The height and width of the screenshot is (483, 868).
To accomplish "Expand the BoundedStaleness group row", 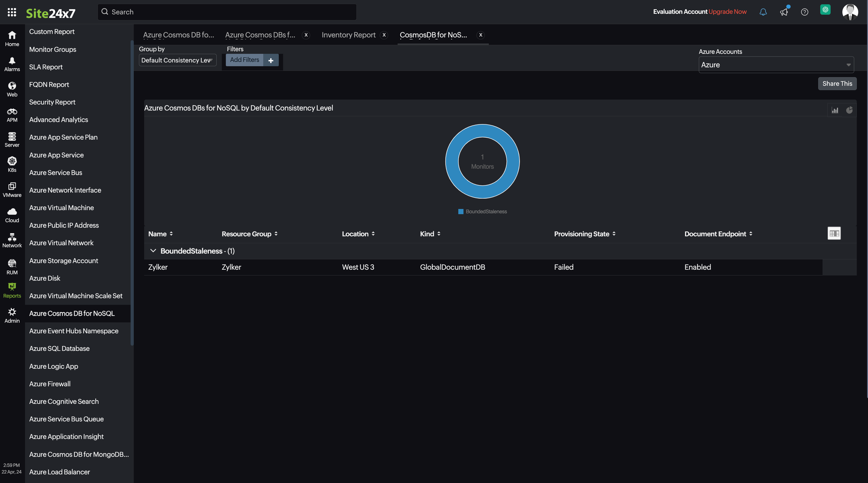I will (153, 251).
